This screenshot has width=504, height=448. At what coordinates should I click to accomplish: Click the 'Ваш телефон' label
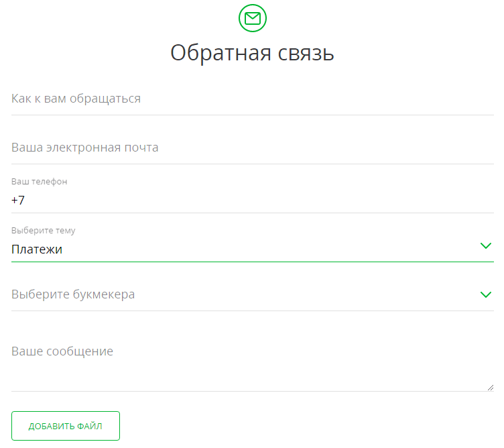40,182
